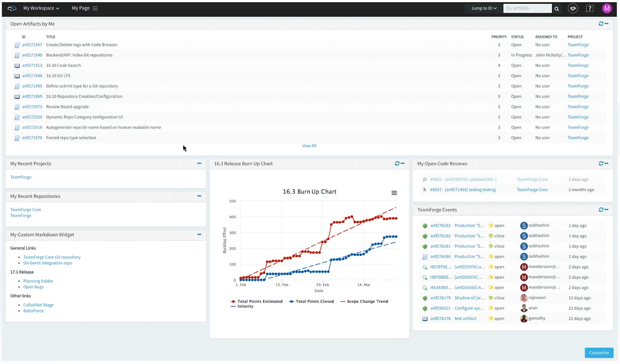Open Git-Gerrit integration repo link
Image resolution: width=620 pixels, height=364 pixels.
pos(48,263)
